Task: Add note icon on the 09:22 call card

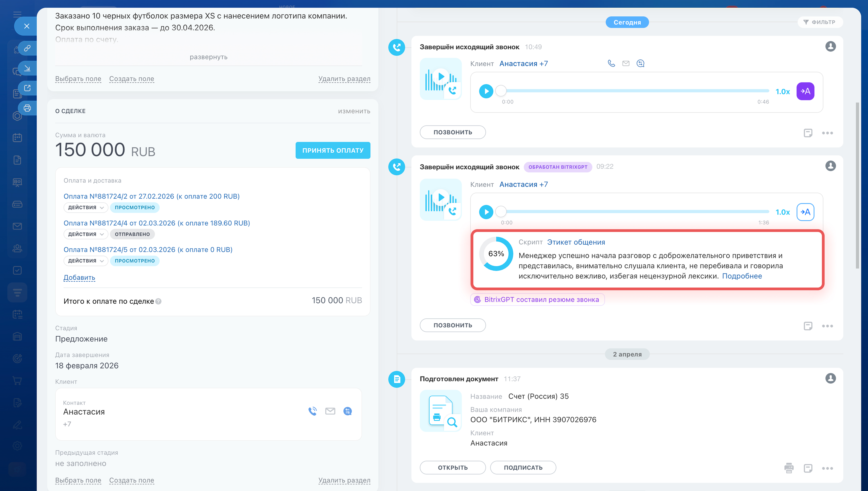Action: (808, 326)
